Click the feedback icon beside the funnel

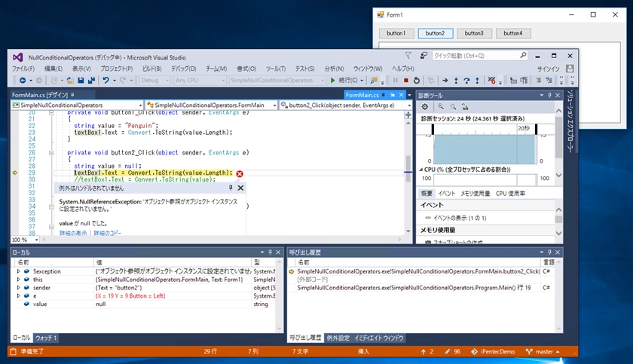(424, 55)
